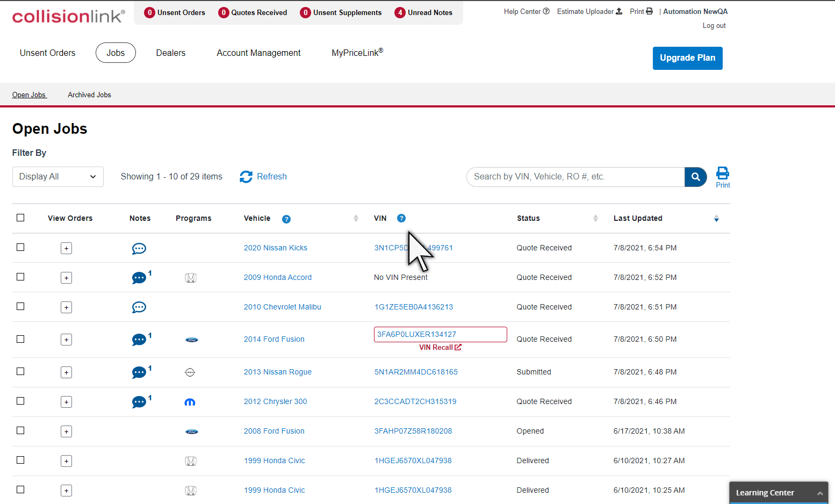Click the Unread Notes count badge
This screenshot has width=835, height=504.
(400, 12)
